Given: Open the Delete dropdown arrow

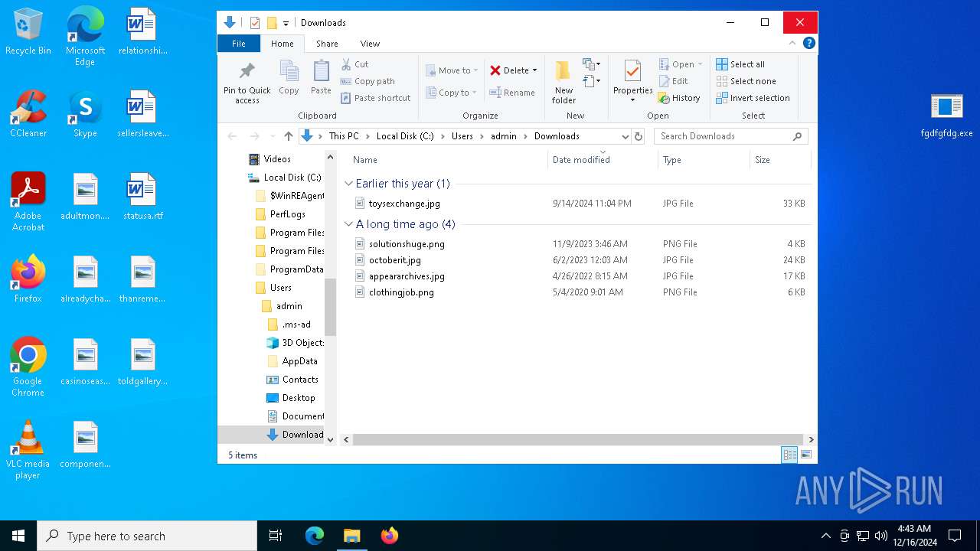Looking at the screenshot, I should pyautogui.click(x=534, y=70).
